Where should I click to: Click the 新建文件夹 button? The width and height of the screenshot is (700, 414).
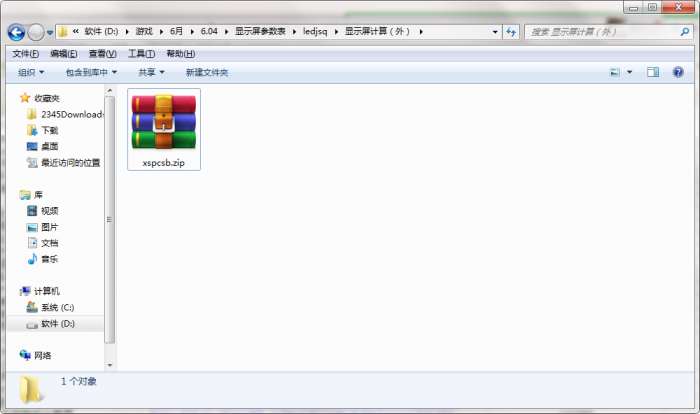point(207,72)
